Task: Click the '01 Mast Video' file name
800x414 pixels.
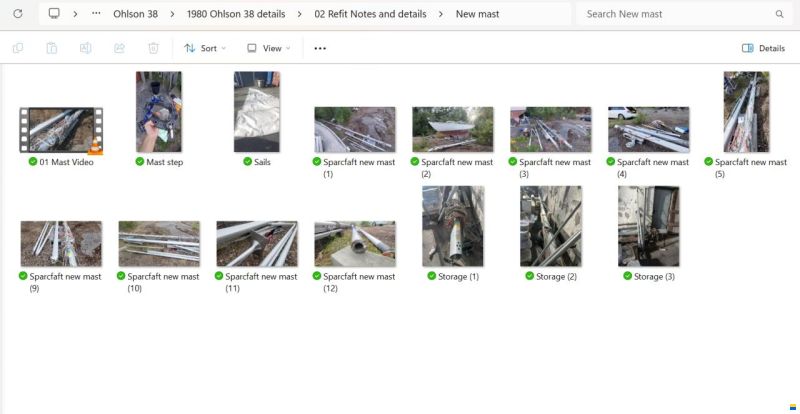Action: pyautogui.click(x=66, y=162)
